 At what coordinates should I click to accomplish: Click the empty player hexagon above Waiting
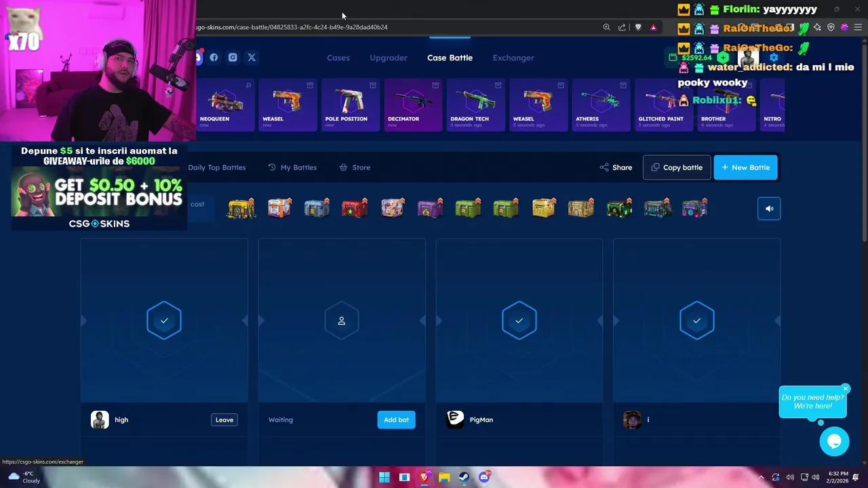342,321
